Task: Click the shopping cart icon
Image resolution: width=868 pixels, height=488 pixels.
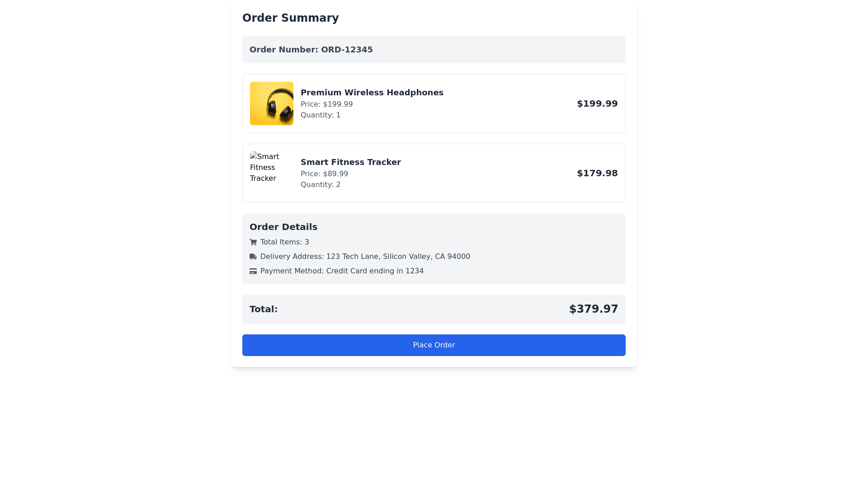Action: tap(253, 242)
